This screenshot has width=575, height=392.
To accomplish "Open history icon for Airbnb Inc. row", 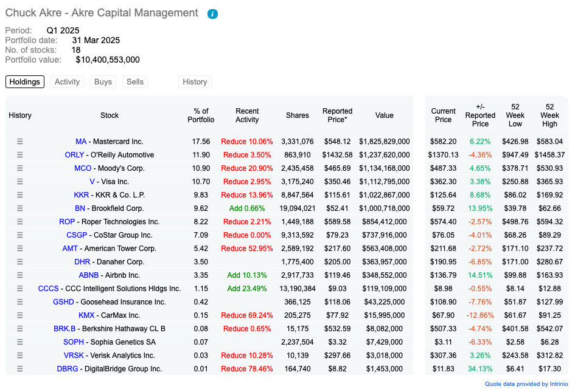I will click(x=20, y=275).
